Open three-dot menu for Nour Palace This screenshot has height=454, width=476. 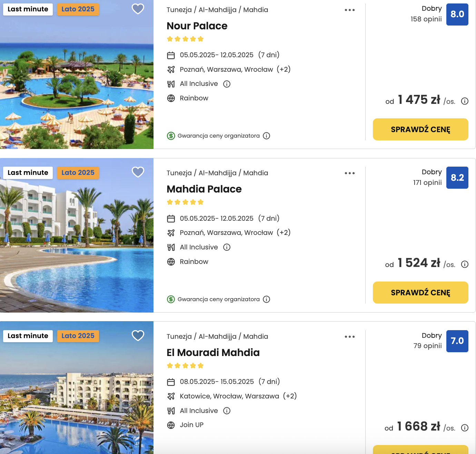[x=350, y=10]
